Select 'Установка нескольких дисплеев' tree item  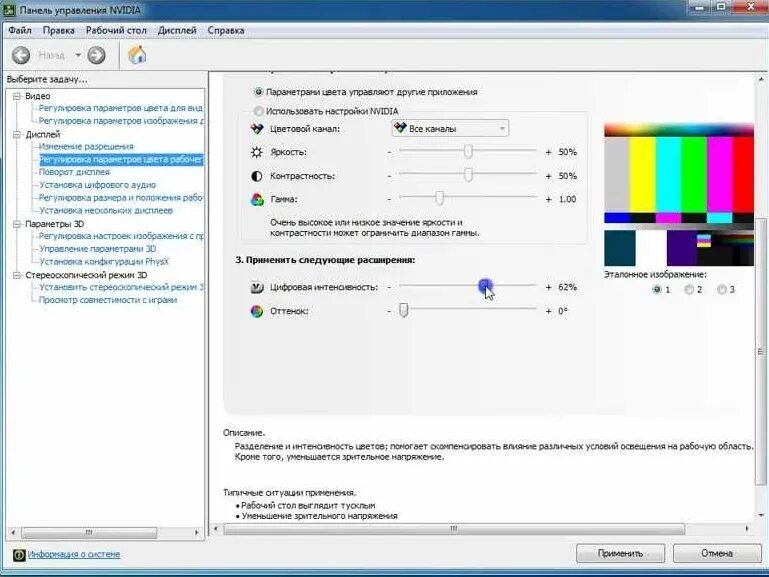(x=106, y=210)
